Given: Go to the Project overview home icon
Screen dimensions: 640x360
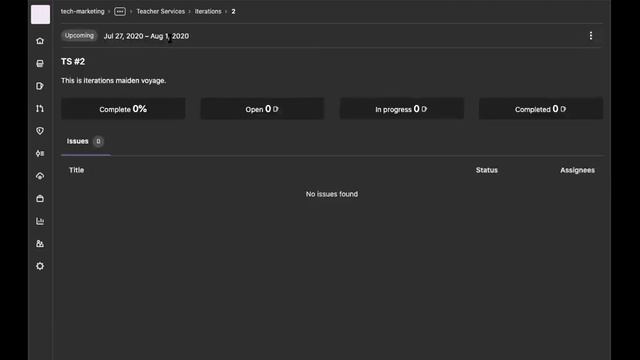Looking at the screenshot, I should pos(40,41).
